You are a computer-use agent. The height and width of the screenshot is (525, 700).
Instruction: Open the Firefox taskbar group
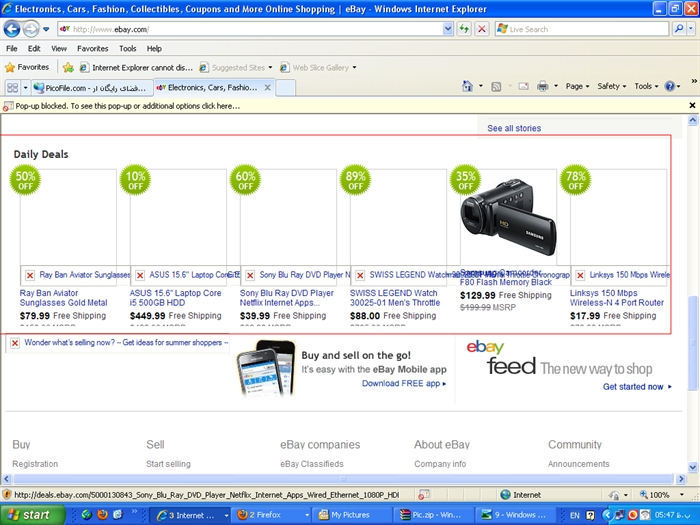[x=273, y=515]
